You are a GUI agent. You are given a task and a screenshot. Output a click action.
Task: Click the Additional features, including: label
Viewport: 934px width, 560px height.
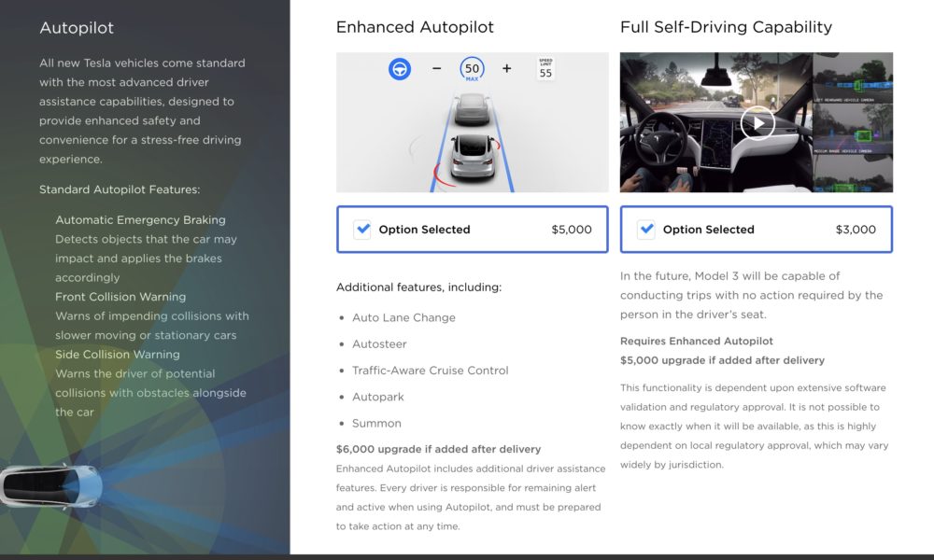click(418, 287)
